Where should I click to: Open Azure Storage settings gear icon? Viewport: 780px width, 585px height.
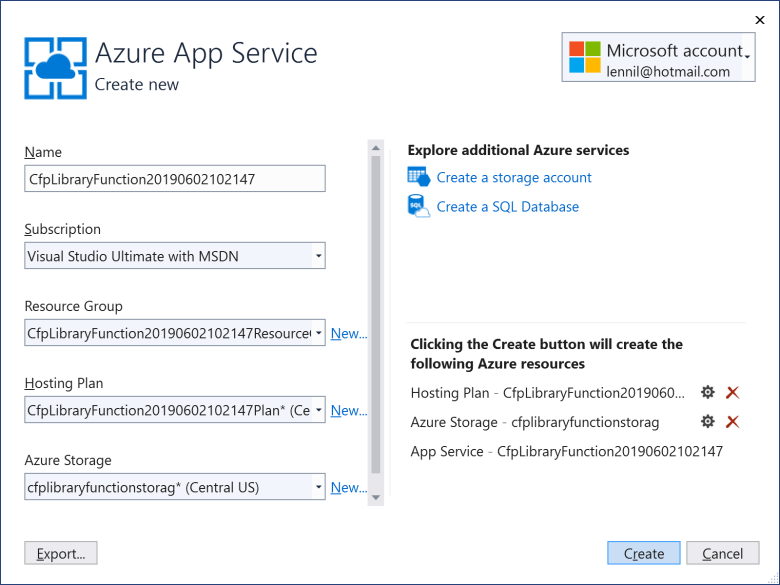pos(707,422)
